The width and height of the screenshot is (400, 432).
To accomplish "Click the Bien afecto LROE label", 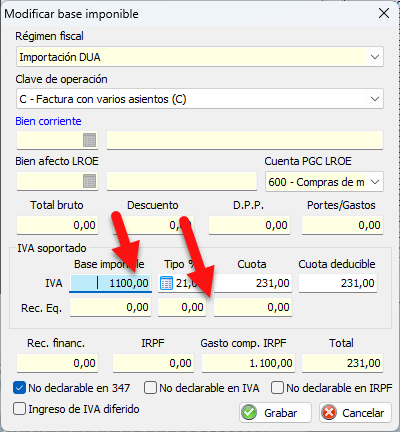I will click(x=57, y=161).
